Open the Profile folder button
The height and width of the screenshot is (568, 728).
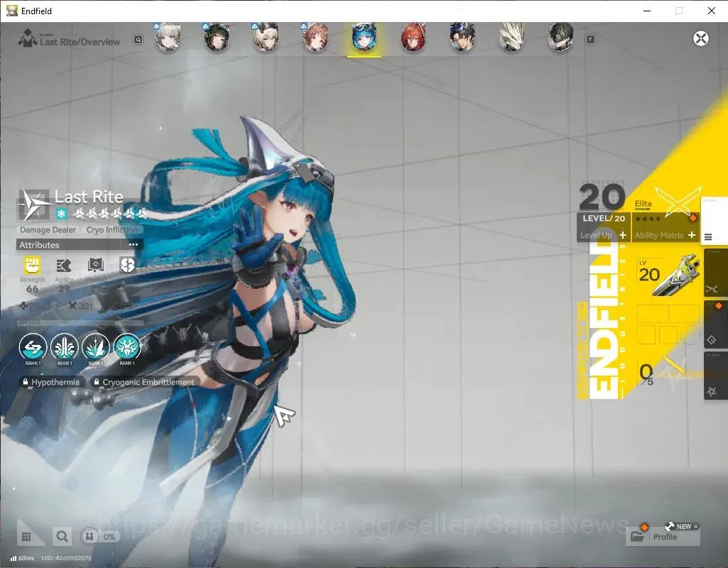coord(663,537)
